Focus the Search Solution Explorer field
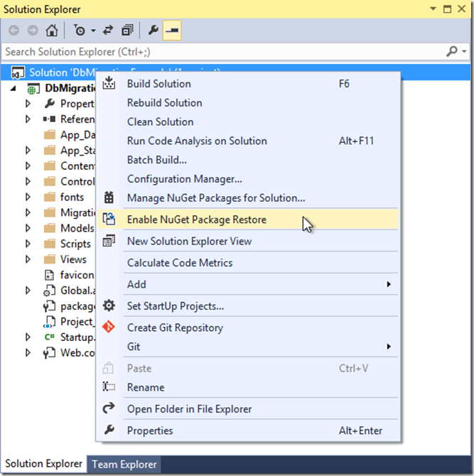The height and width of the screenshot is (476, 474). click(x=225, y=52)
